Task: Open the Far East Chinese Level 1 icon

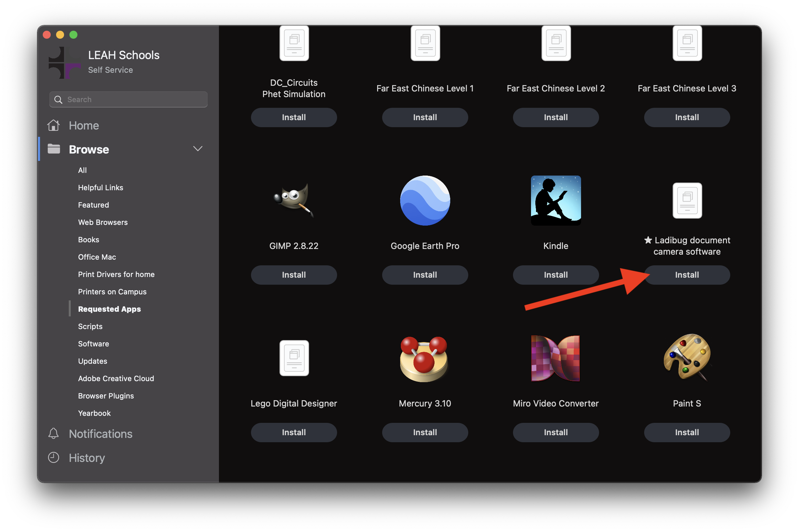Action: (425, 43)
